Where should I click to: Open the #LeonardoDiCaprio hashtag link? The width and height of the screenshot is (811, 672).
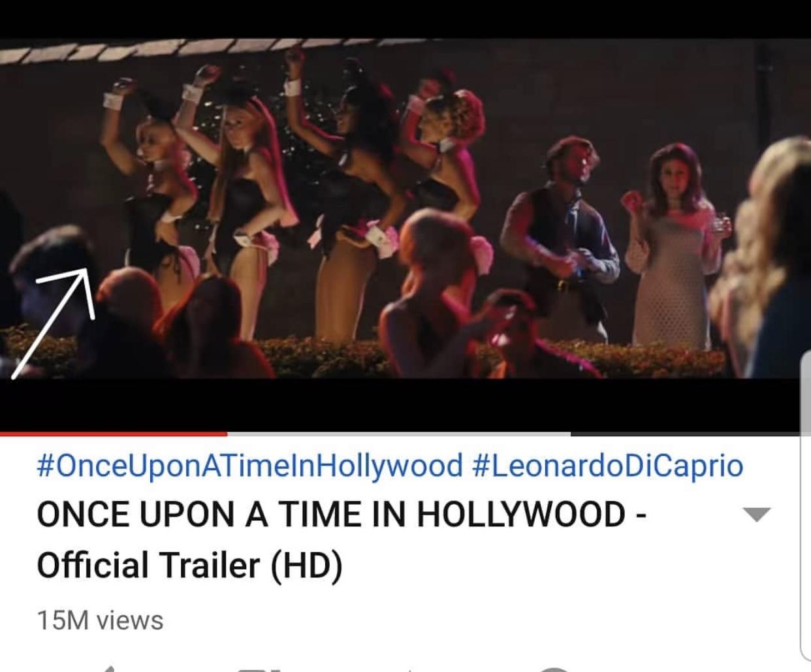pyautogui.click(x=606, y=466)
